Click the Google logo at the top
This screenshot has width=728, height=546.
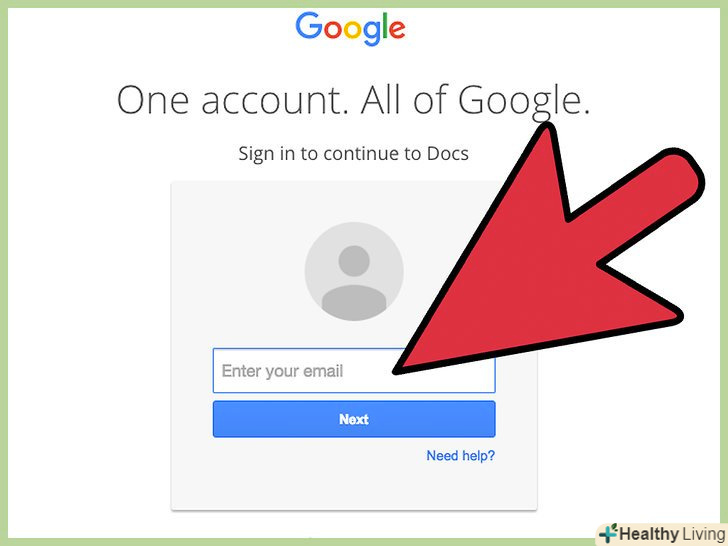click(350, 29)
